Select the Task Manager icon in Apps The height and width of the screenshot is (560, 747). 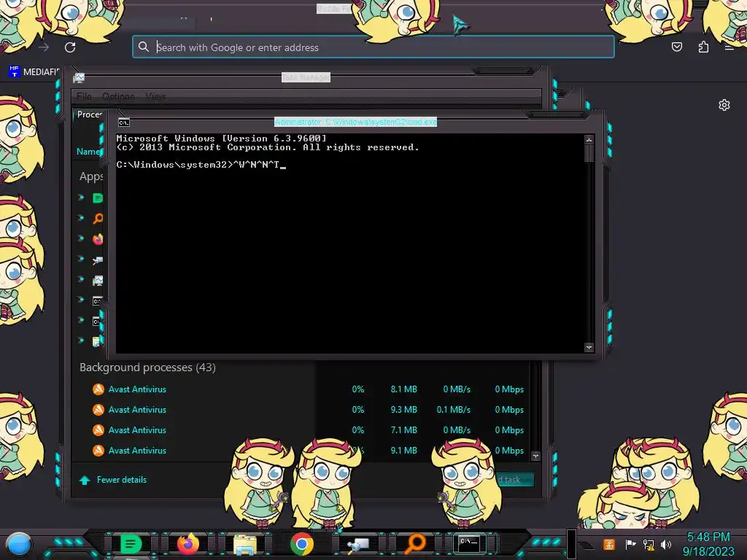pos(98,281)
